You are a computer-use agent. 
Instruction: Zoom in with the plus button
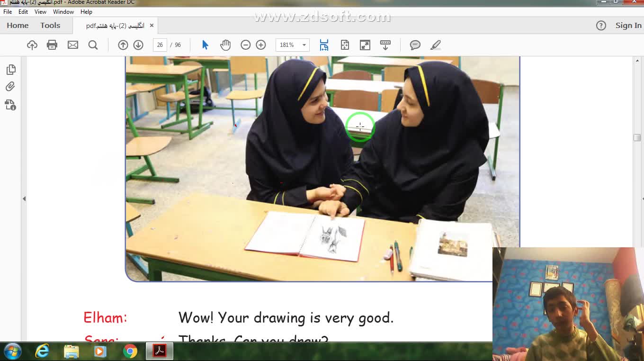[261, 45]
